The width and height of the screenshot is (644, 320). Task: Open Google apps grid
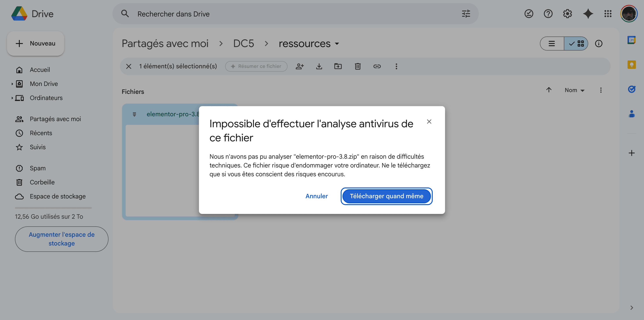(608, 14)
